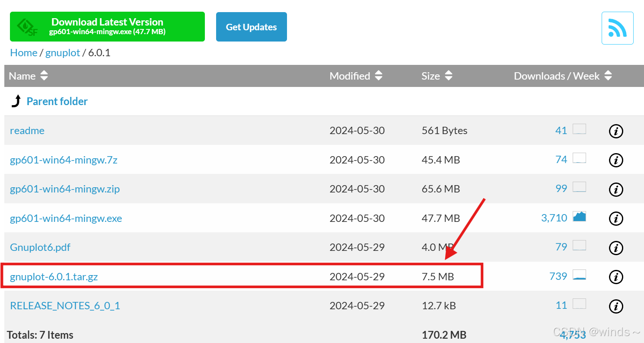Click the 79 weekly downloads count
This screenshot has height=343, width=644.
tap(561, 247)
